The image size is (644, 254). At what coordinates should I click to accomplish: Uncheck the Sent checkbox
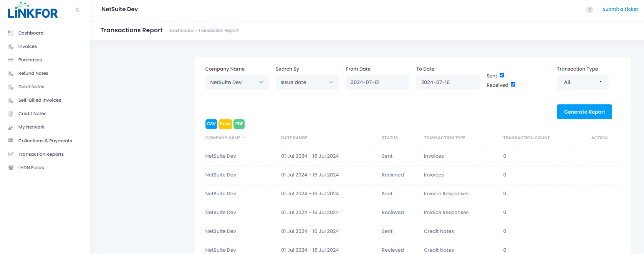(x=502, y=75)
